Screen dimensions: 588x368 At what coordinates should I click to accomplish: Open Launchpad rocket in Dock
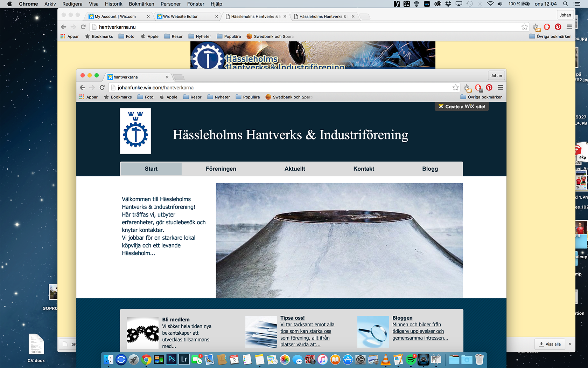pos(134,359)
